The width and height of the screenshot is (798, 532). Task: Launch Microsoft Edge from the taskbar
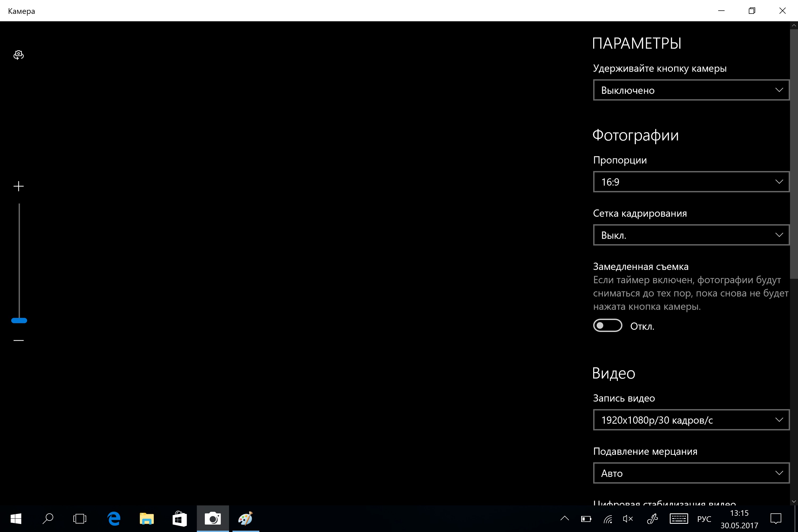[114, 518]
